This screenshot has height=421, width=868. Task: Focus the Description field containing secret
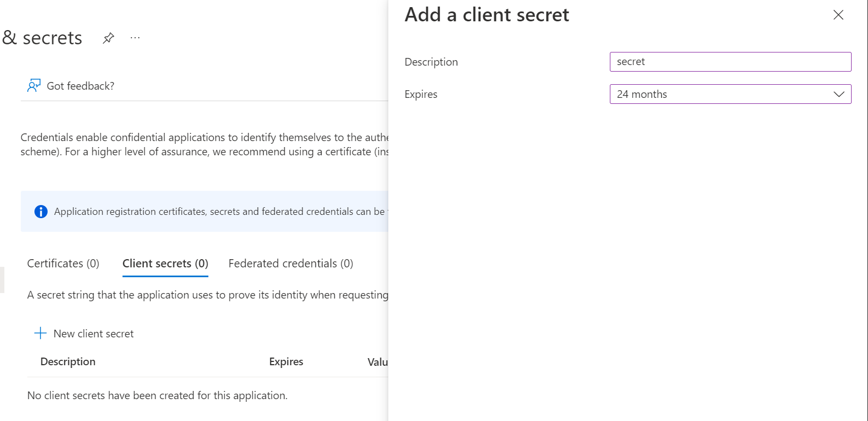pyautogui.click(x=730, y=62)
